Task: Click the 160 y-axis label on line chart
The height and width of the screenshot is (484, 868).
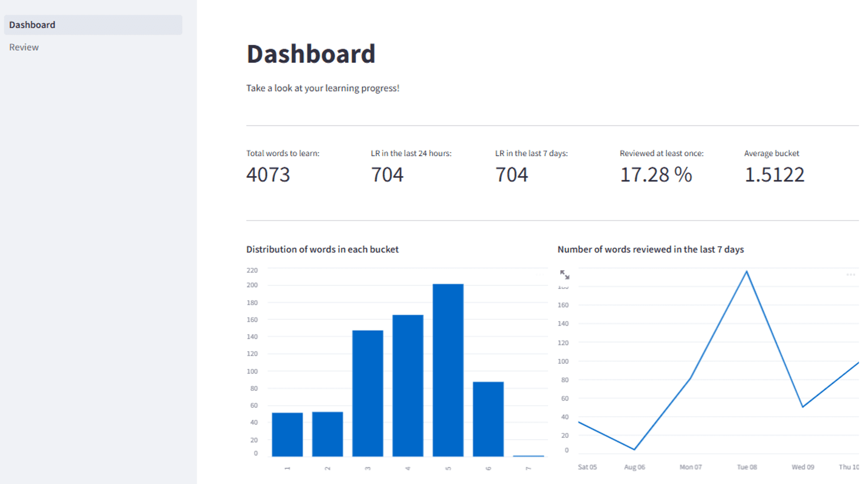Action: pos(563,305)
